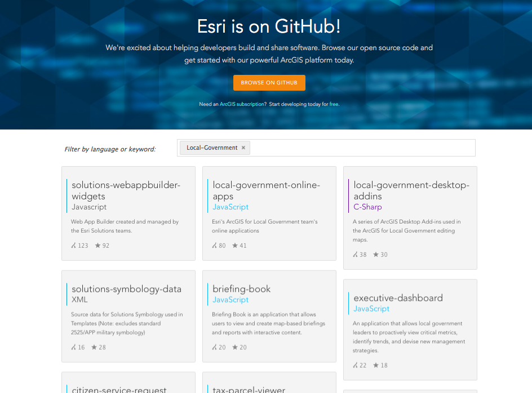Open solutions-symbology-data repository title
532x393 pixels.
127,289
